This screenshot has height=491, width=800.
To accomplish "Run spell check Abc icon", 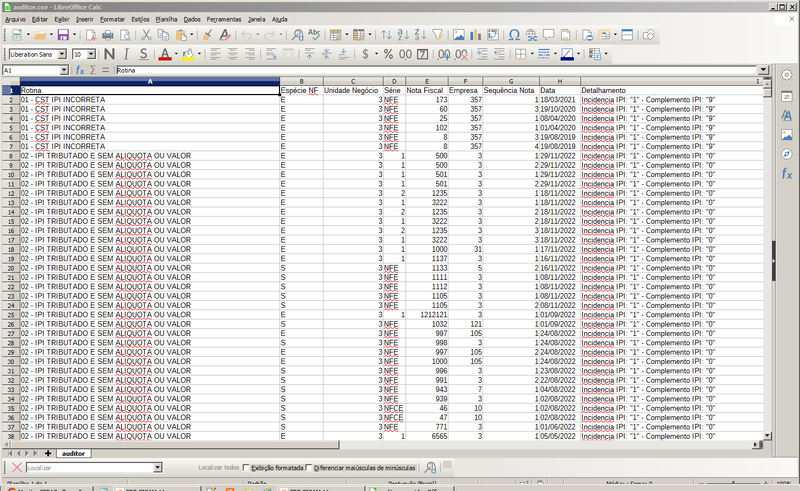I will tap(314, 35).
